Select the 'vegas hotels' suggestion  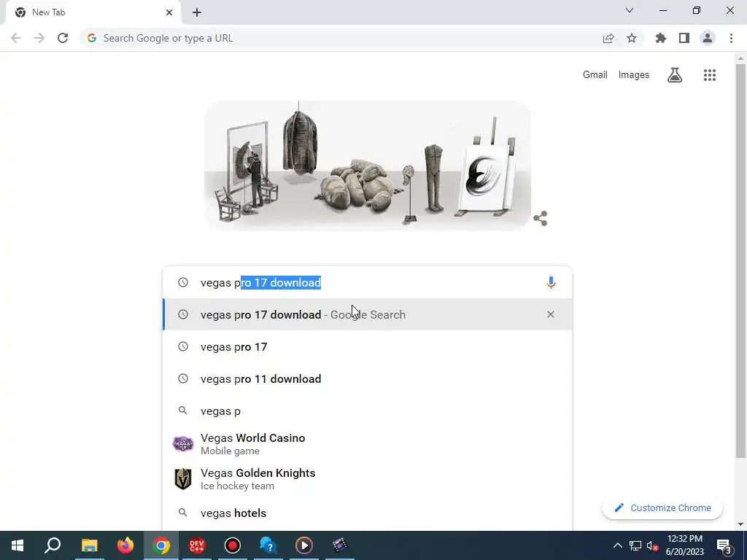click(368, 513)
